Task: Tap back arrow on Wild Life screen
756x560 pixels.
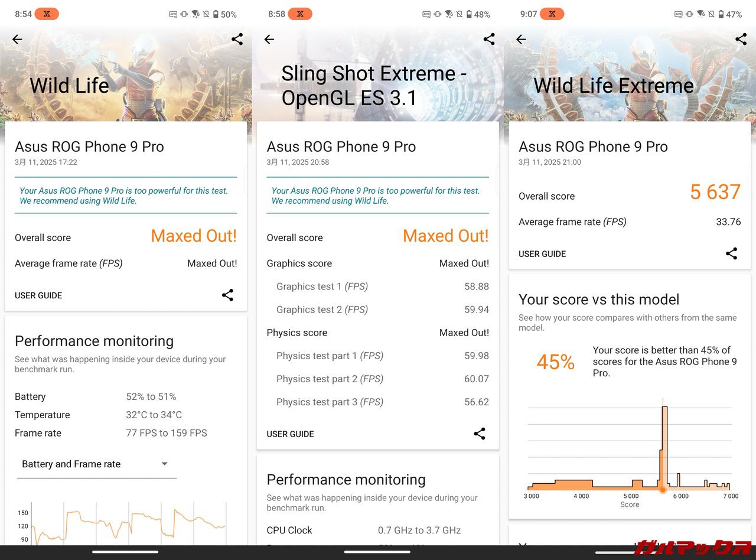Action: point(17,40)
